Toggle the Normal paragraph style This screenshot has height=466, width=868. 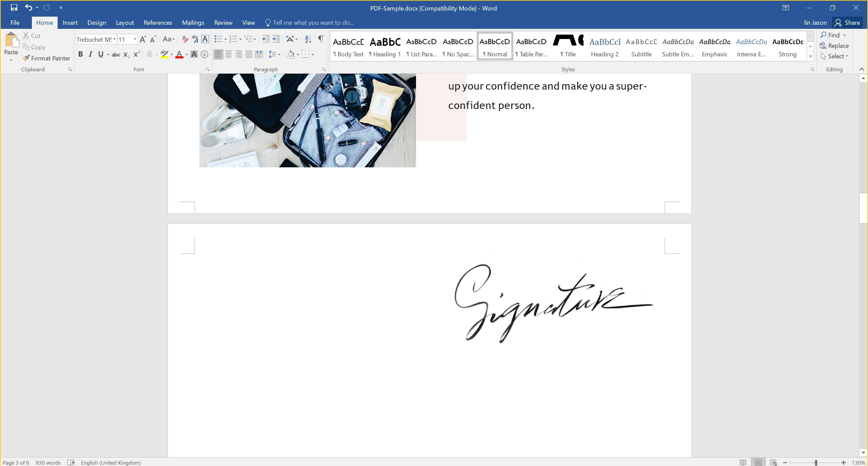[x=495, y=46]
